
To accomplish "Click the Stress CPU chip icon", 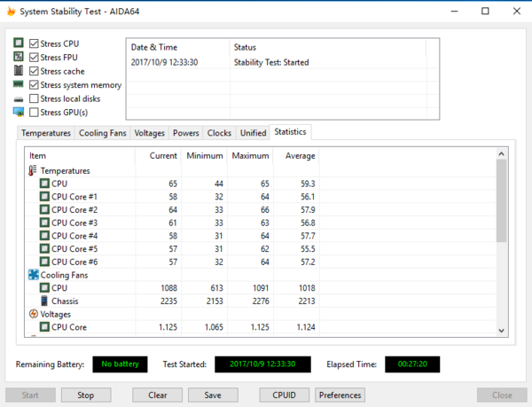I will point(19,43).
